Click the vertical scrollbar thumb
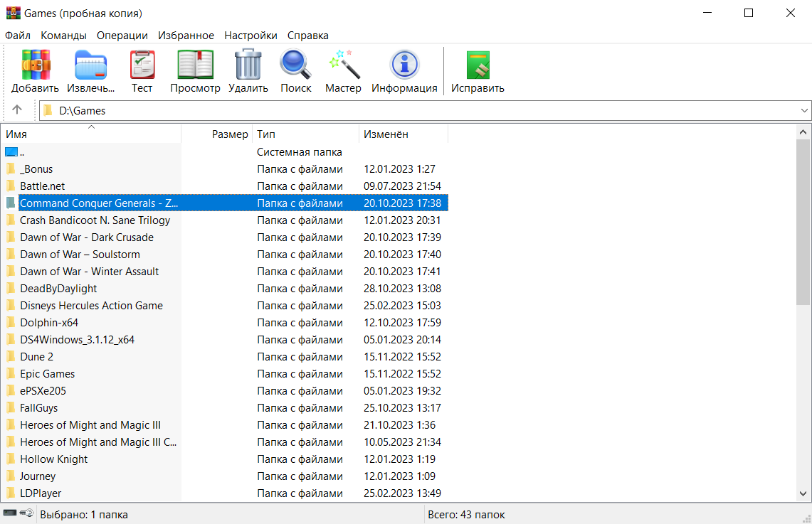 tap(803, 223)
